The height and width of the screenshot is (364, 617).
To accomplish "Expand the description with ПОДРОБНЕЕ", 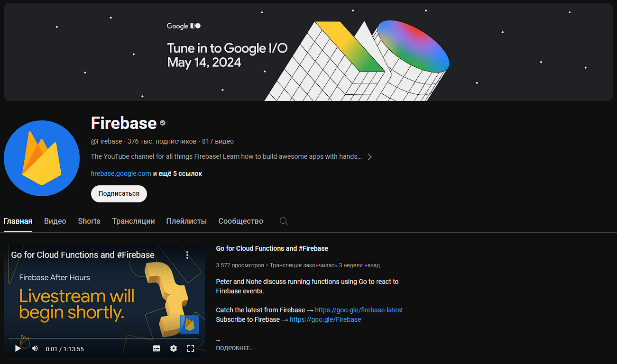I will 235,347.
